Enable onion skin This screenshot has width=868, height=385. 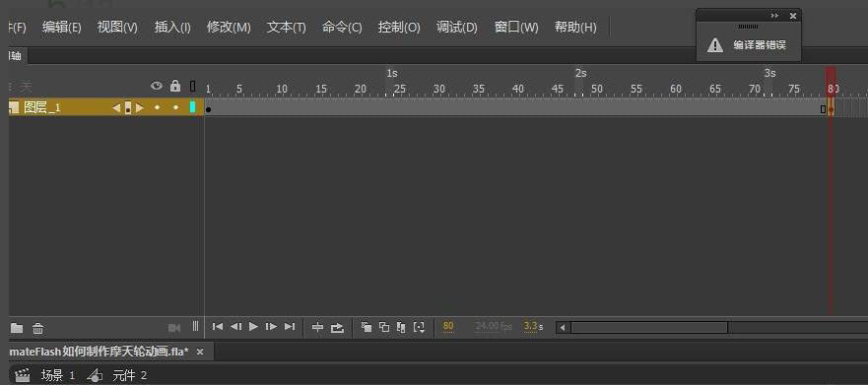(x=366, y=327)
